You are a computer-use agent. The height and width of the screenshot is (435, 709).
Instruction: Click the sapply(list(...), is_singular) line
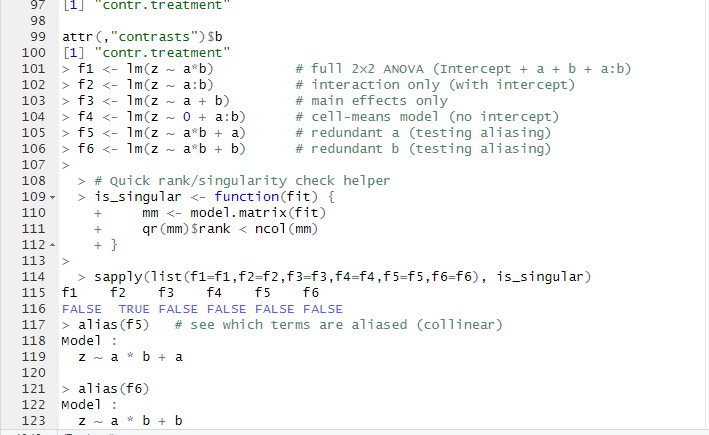(x=342, y=276)
